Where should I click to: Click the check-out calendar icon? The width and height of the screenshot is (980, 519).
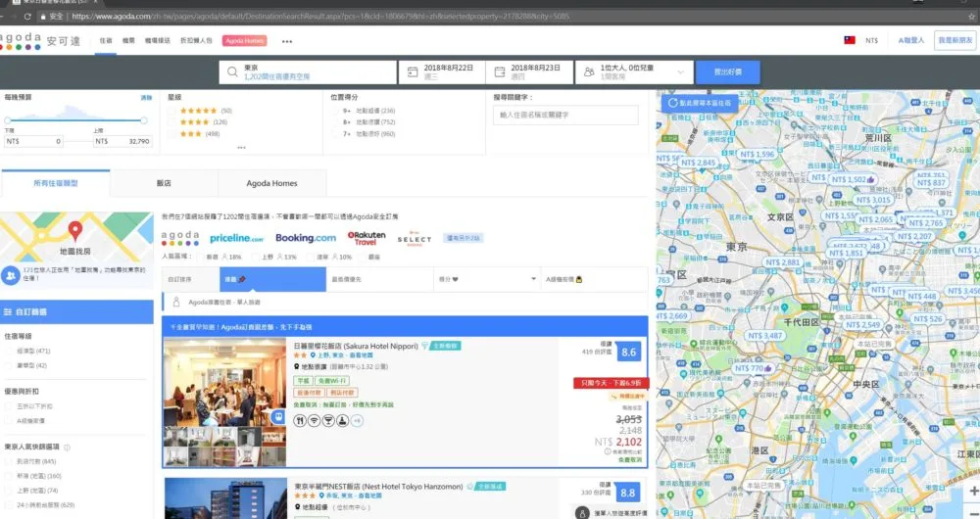click(500, 71)
